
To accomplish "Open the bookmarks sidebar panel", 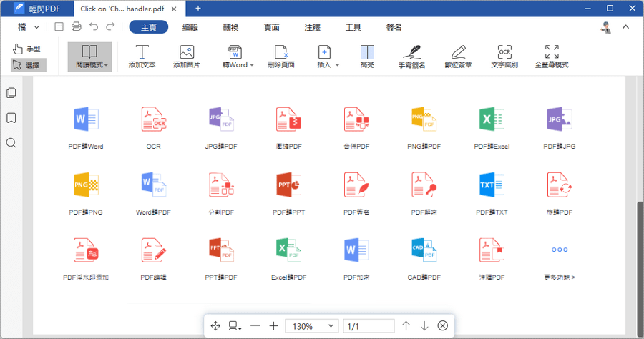I will click(11, 118).
